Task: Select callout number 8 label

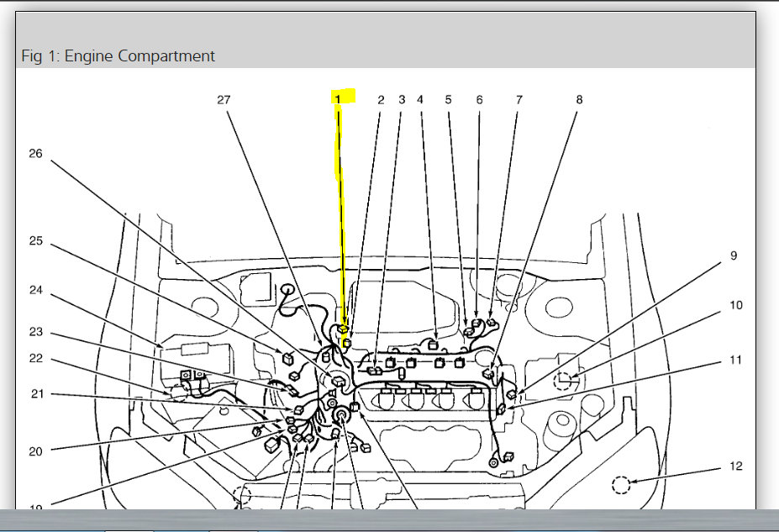Action: point(579,100)
